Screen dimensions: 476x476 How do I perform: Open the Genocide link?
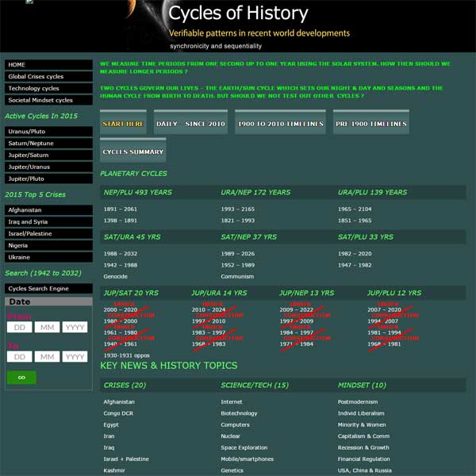coord(115,277)
